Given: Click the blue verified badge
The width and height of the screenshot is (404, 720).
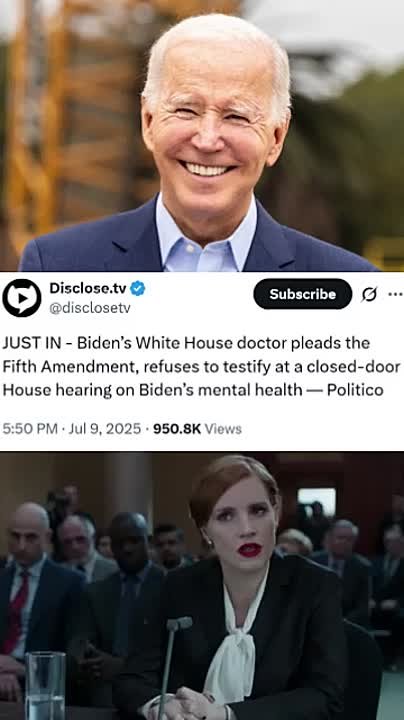Looking at the screenshot, I should click(x=137, y=288).
